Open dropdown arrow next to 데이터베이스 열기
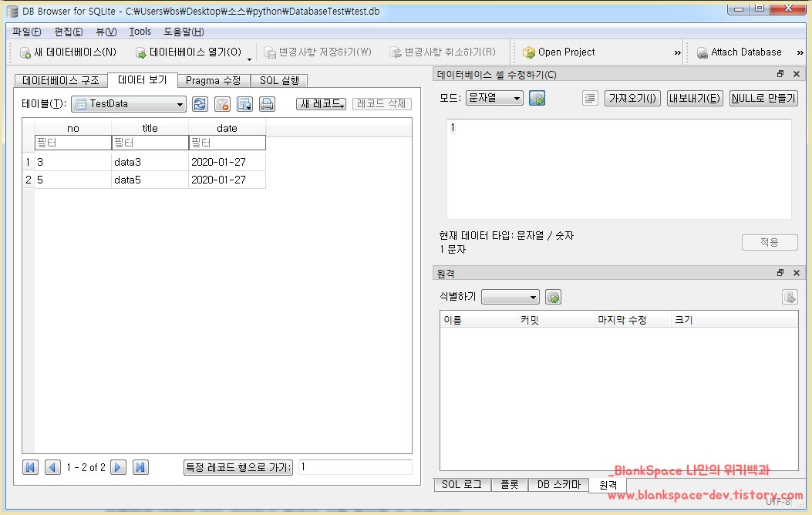This screenshot has height=515, width=812. pos(249,59)
